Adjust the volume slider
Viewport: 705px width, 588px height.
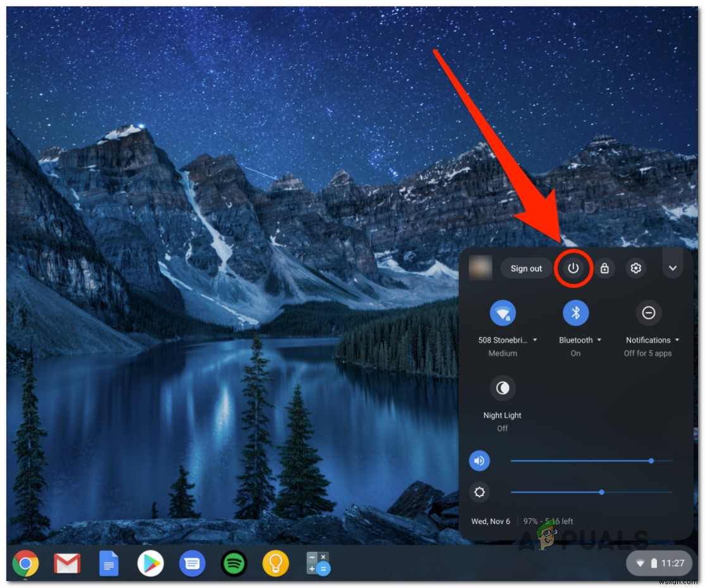point(651,461)
